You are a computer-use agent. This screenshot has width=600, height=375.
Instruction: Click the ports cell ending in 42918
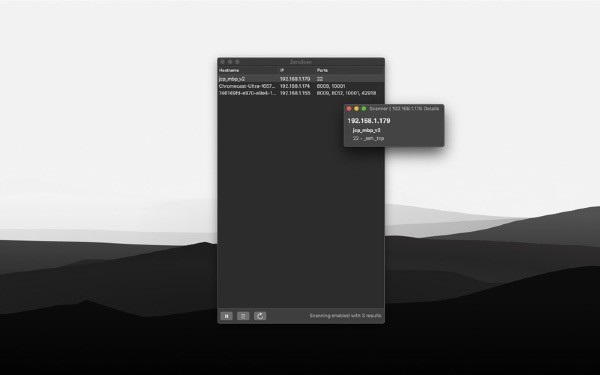click(346, 93)
